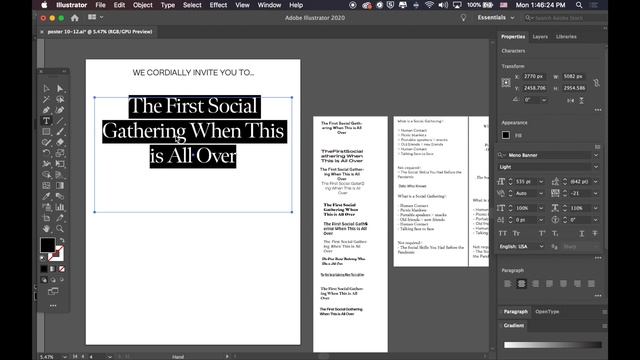
Task: Toggle All Caps text style
Action: 503,233
